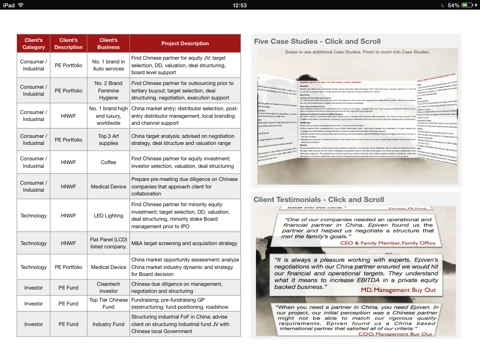Click 'Find Chinese partner for minority equity' text
Viewport: 480px width, 360px height.
pos(185,215)
